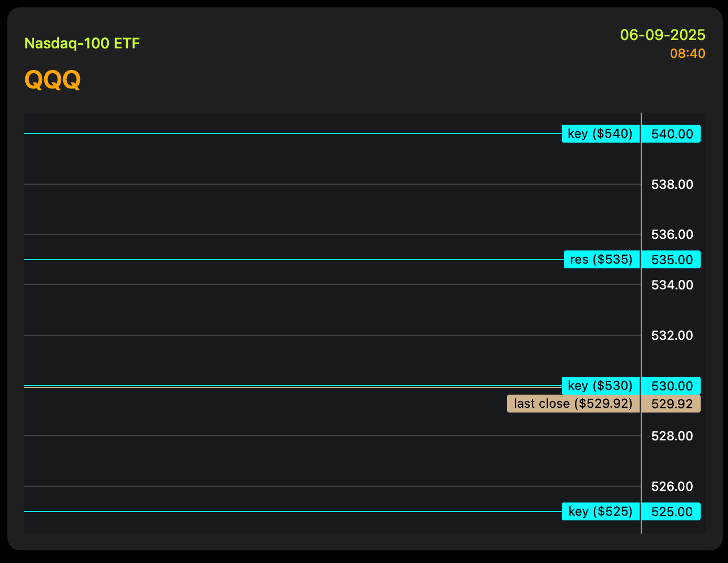
Task: Click the QQQ ticker symbol title
Action: click(53, 80)
